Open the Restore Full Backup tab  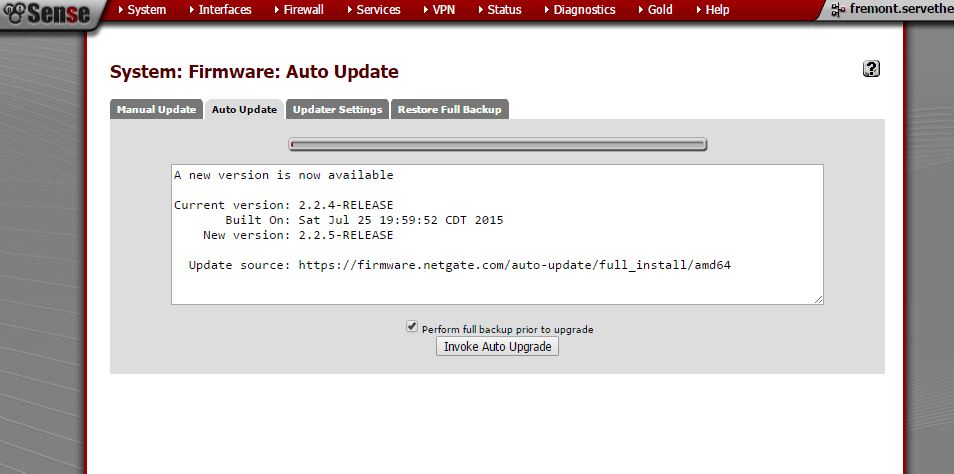coord(450,110)
